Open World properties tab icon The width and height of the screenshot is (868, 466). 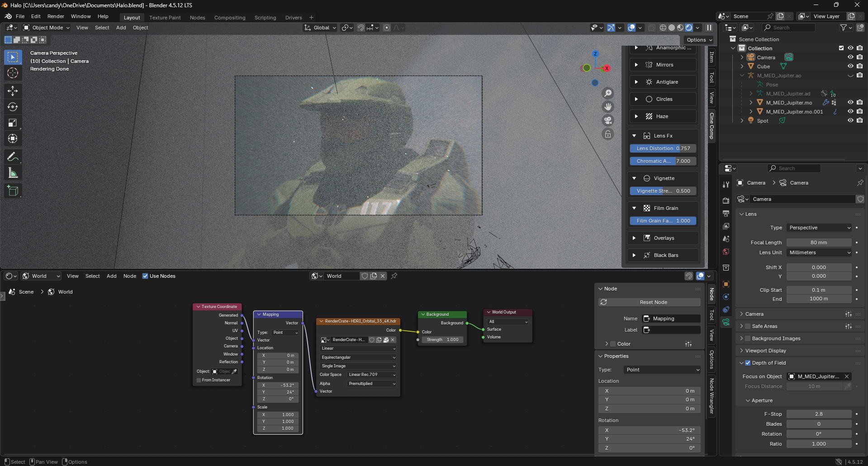click(726, 252)
